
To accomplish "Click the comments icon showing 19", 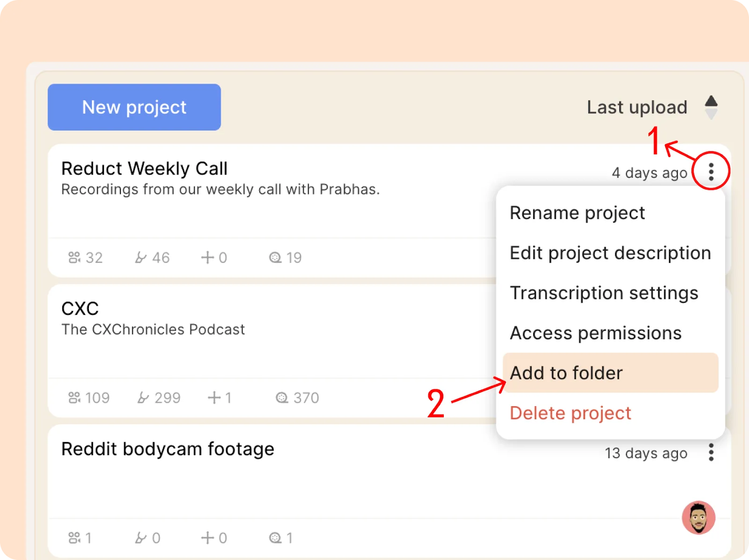I will click(275, 257).
